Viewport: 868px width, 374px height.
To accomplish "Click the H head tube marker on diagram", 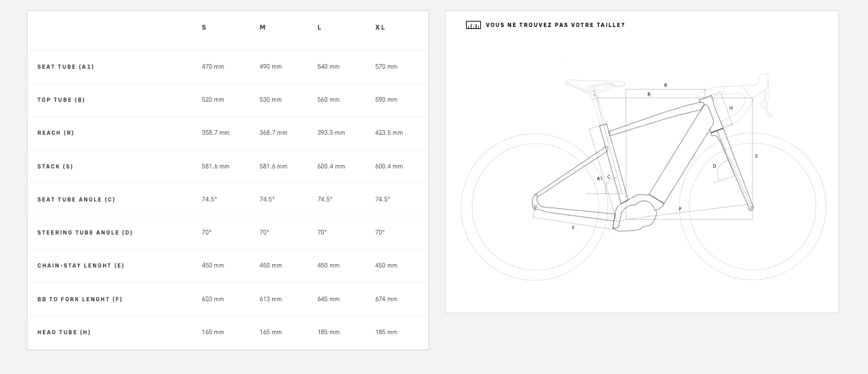I will tap(731, 108).
